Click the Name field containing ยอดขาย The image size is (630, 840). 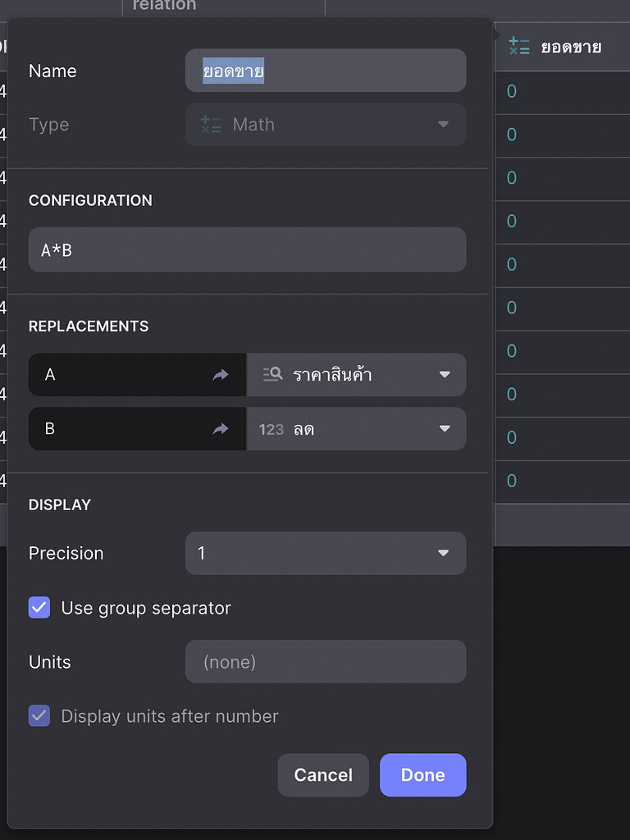click(x=325, y=71)
